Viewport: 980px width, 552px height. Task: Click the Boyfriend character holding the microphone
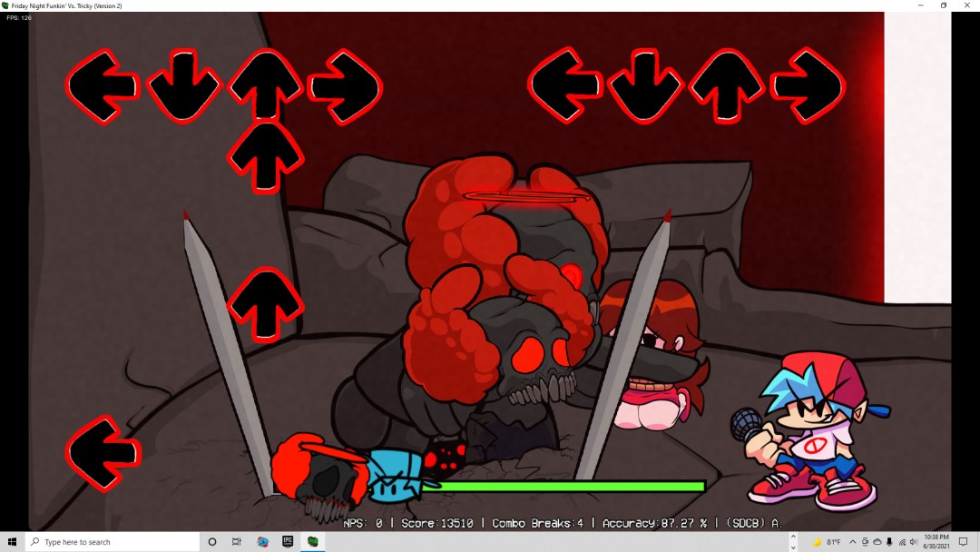(805, 429)
